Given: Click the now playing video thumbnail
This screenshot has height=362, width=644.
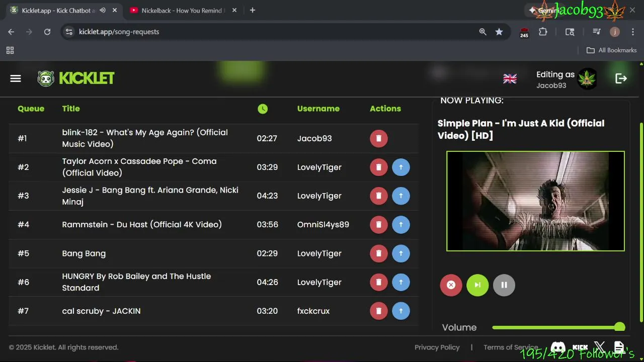Looking at the screenshot, I should pos(535,201).
